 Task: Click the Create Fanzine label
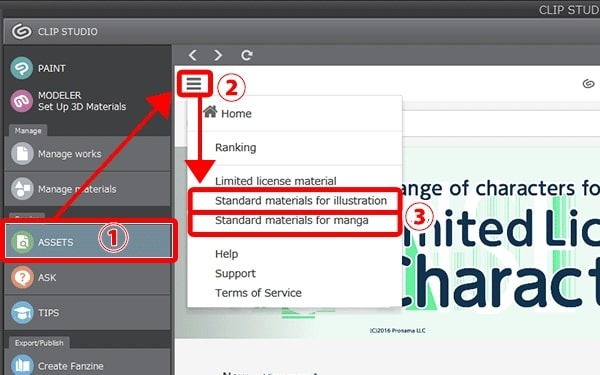(70, 366)
